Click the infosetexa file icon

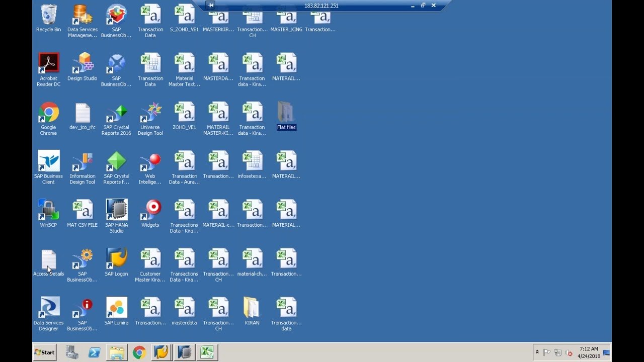[252, 165]
